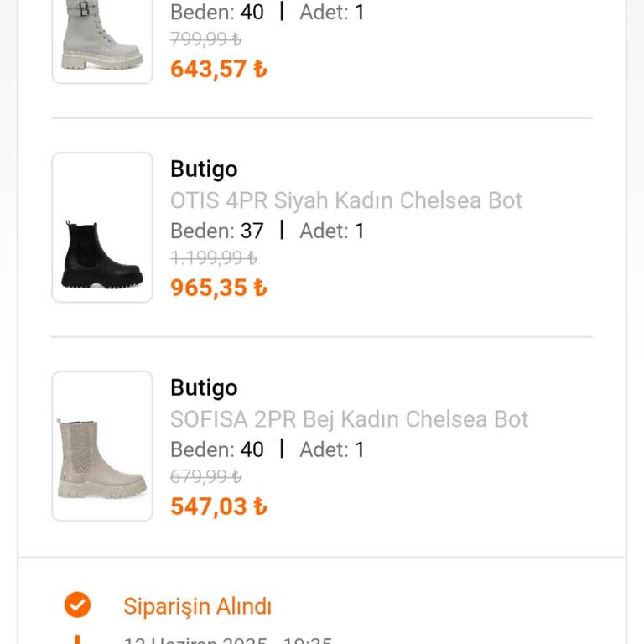Select the 643,57 ₺ discounted price
The image size is (644, 644).
(x=218, y=69)
